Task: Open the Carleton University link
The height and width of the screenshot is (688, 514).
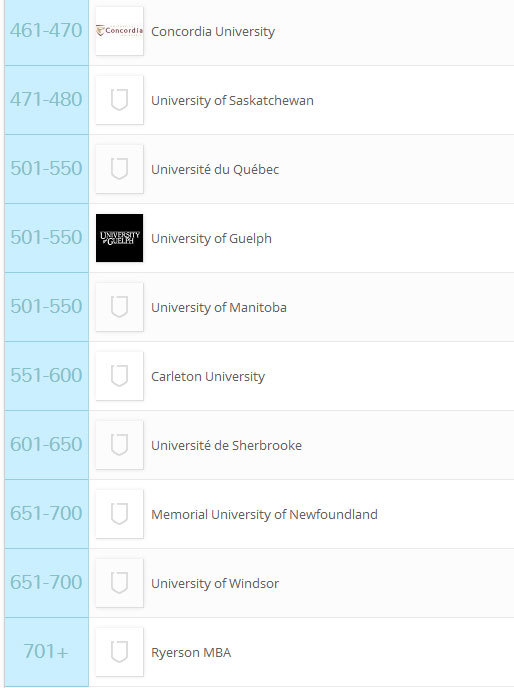Action: click(x=208, y=376)
